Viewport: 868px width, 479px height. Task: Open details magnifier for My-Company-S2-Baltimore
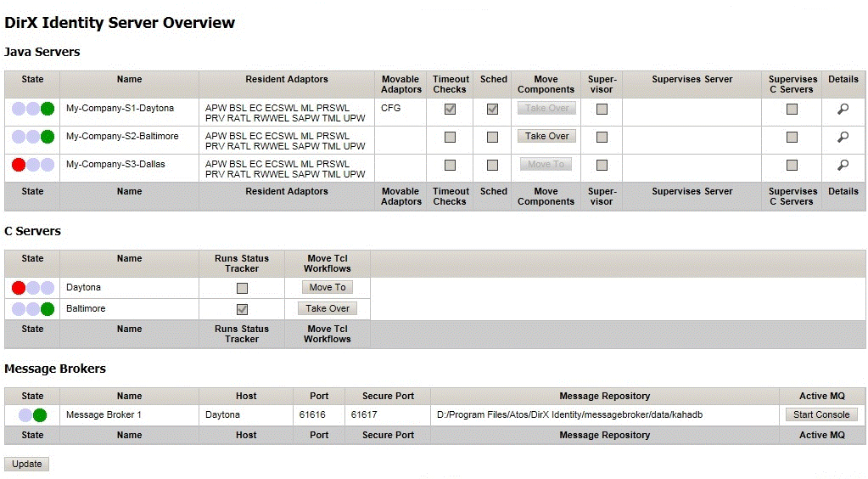[843, 137]
